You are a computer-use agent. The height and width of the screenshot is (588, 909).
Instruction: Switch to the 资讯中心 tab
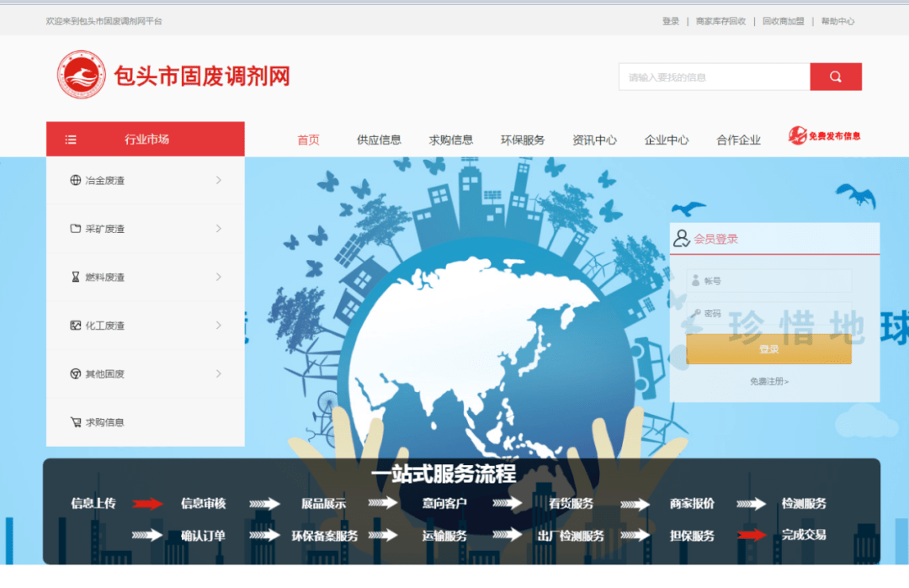pos(594,140)
